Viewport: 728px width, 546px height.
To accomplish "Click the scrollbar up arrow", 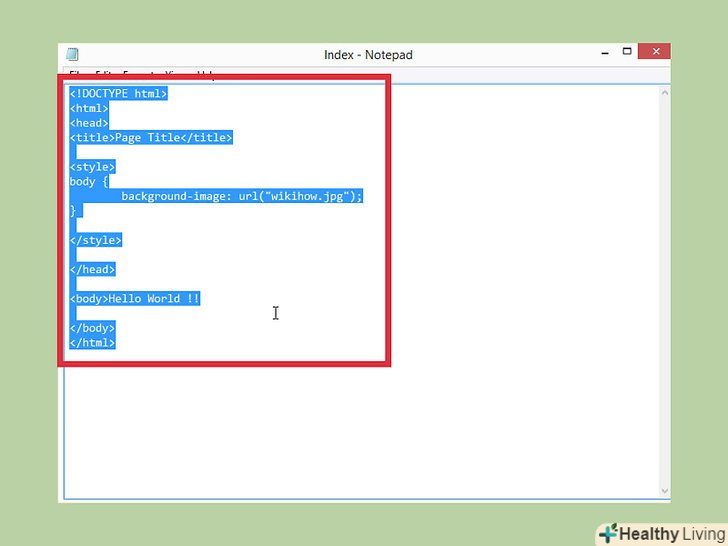I will pyautogui.click(x=664, y=93).
